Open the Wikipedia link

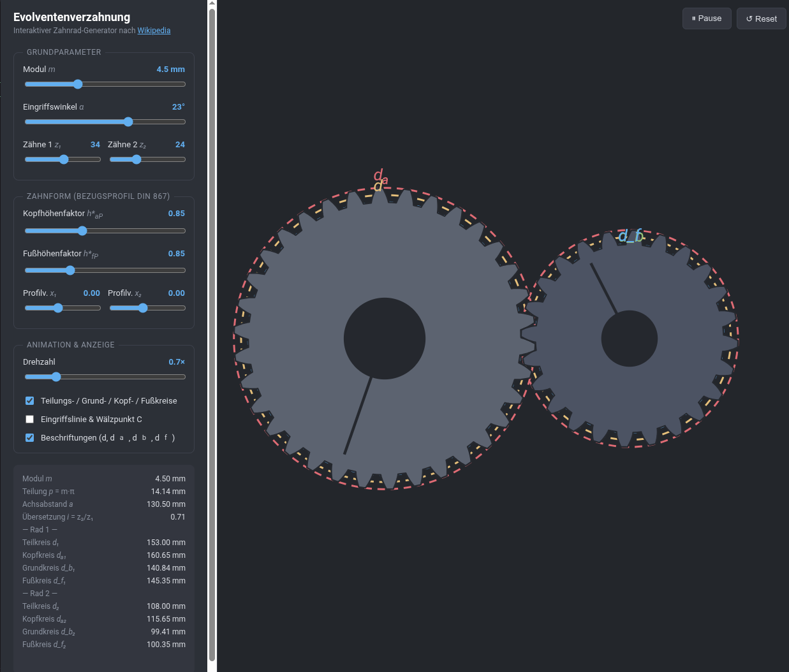click(154, 31)
